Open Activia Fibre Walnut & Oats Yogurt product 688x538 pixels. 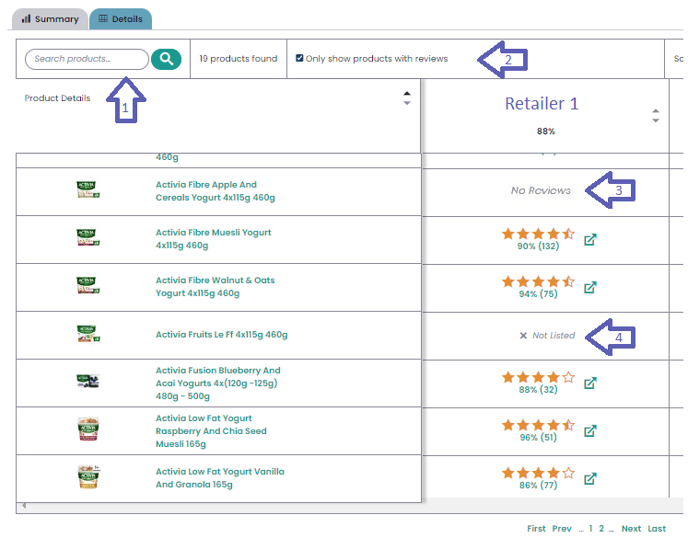coord(215,287)
